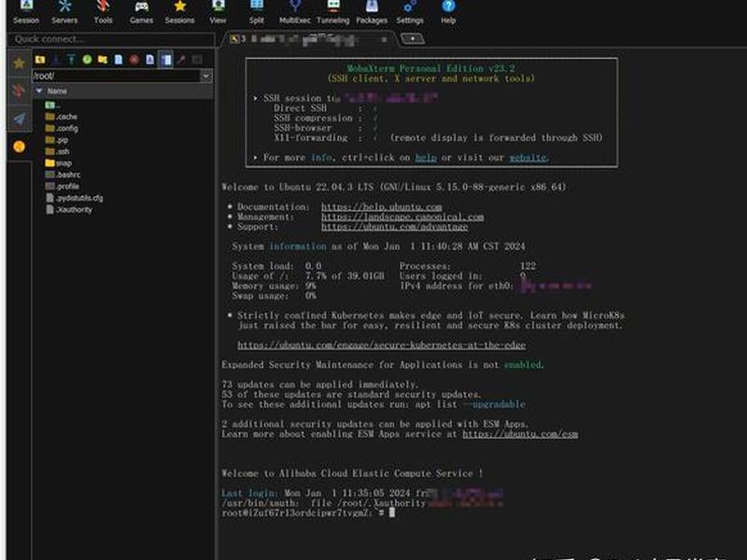
Task: Click the document icon beside red delete icon
Action: [x=149, y=60]
